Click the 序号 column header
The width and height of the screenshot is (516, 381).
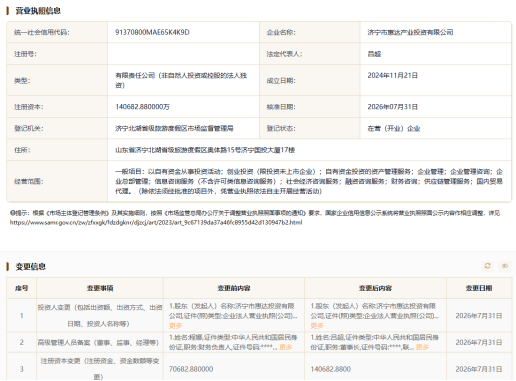[22, 288]
